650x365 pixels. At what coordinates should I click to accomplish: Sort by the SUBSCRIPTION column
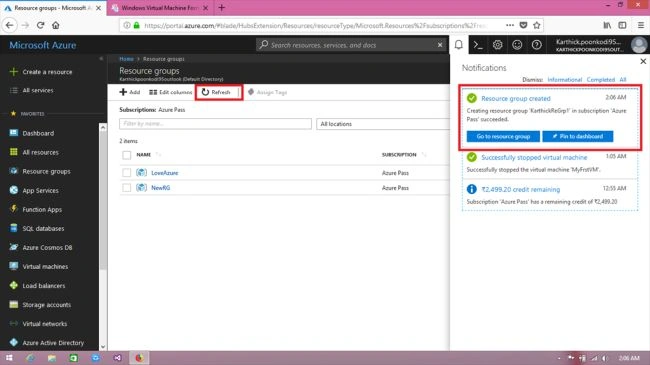click(x=399, y=155)
